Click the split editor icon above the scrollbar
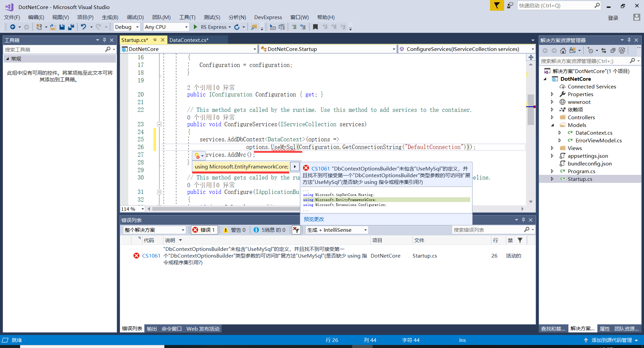Viewport: 644px width, 348px height. (x=531, y=57)
